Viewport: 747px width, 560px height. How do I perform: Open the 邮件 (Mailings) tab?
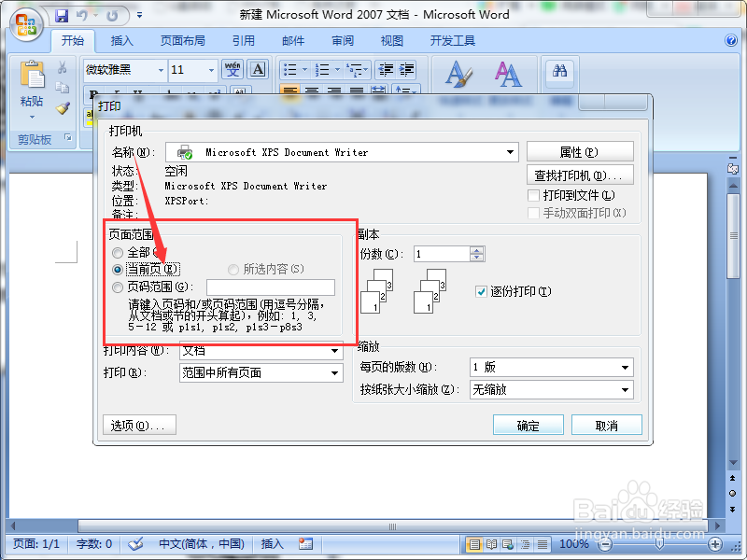293,40
